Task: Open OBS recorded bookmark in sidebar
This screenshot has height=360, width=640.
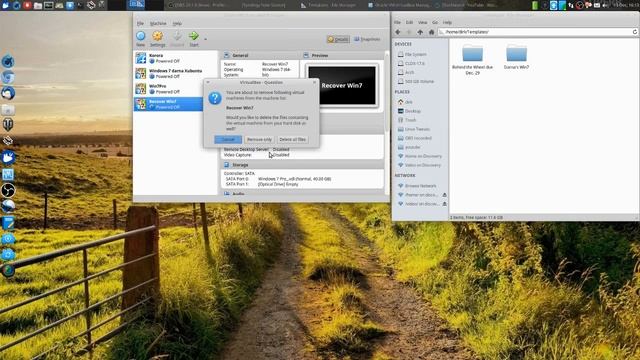Action: [x=418, y=138]
